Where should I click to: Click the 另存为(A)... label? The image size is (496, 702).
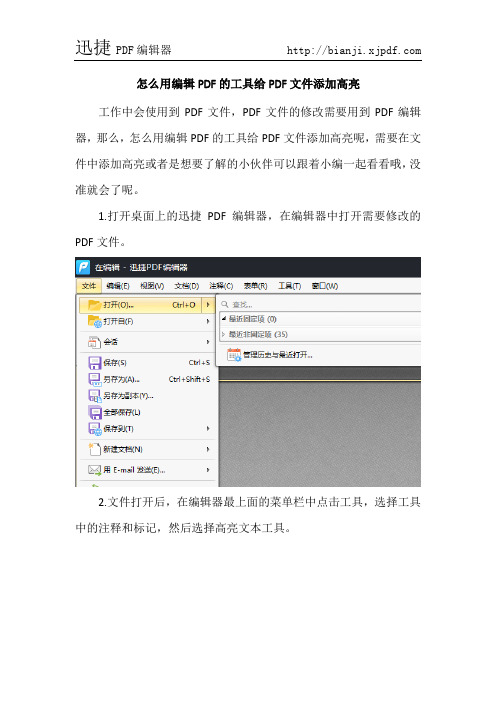pos(121,379)
